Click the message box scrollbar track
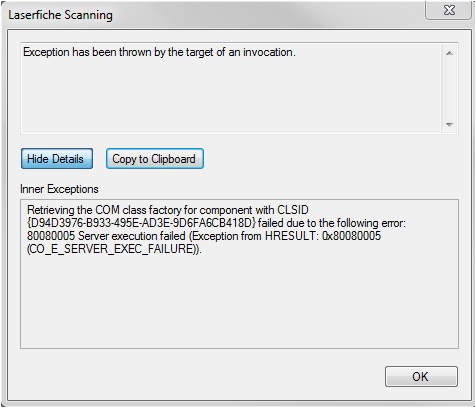 (x=449, y=89)
